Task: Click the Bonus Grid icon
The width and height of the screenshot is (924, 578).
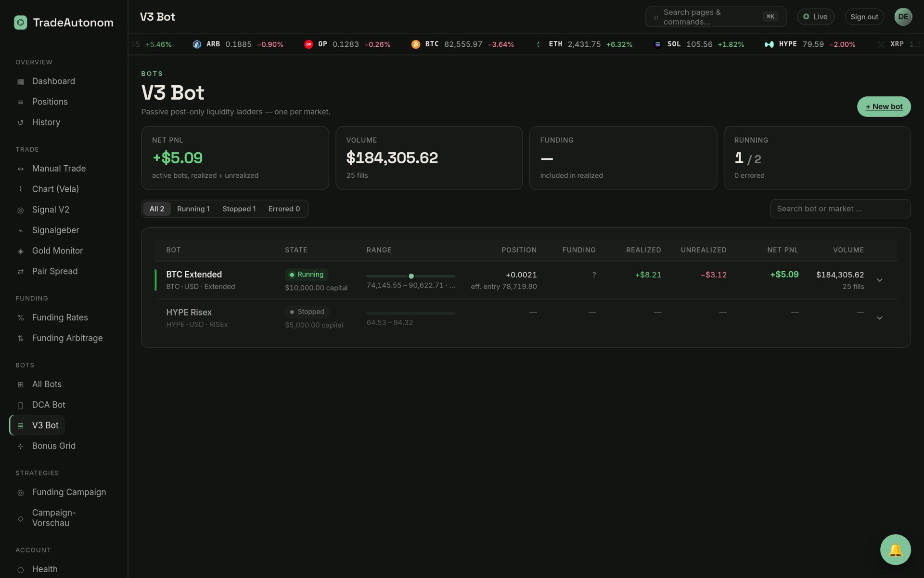Action: [20, 447]
